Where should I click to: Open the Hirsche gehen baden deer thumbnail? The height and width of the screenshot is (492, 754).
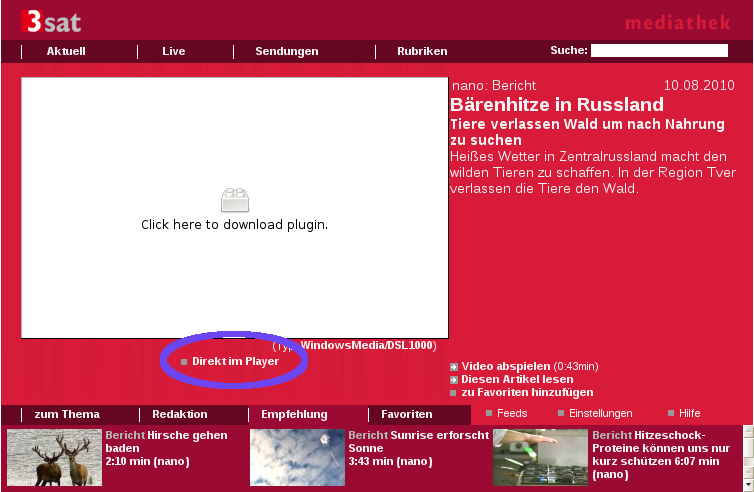54,457
